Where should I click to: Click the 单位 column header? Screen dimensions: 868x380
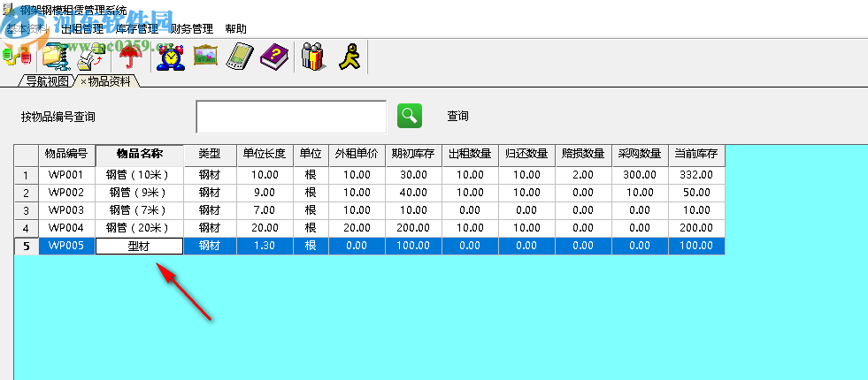(x=311, y=155)
